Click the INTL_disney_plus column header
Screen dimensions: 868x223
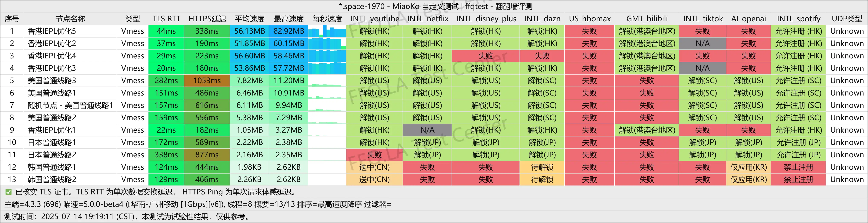tap(486, 19)
